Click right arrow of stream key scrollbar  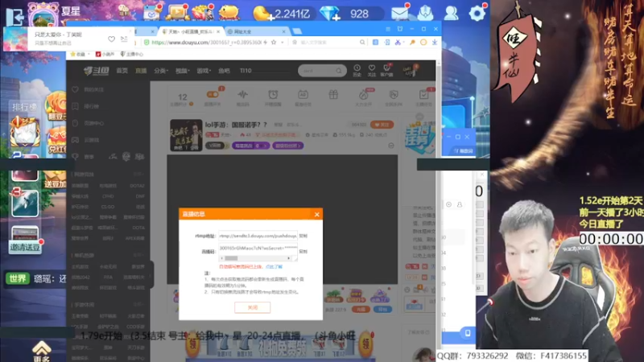coord(289,258)
